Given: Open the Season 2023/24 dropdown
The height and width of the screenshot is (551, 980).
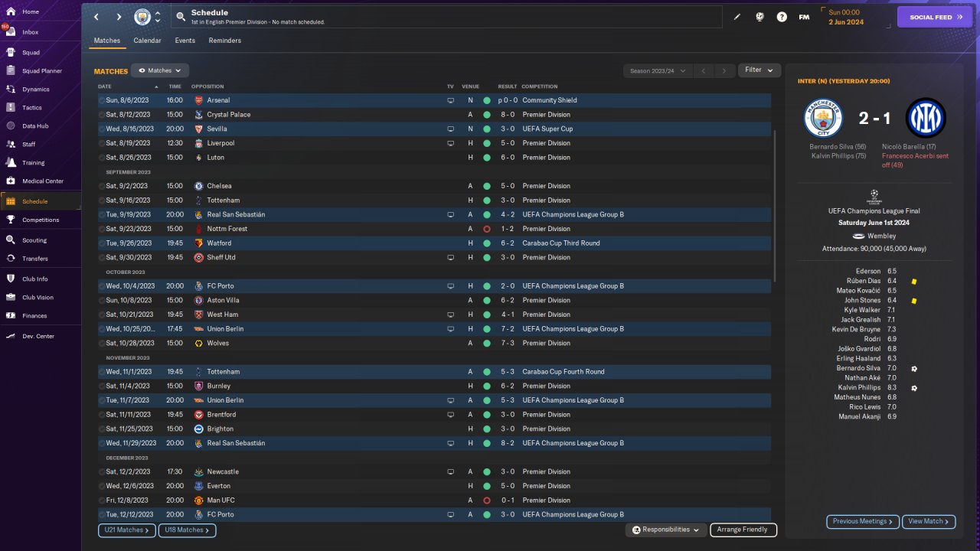Looking at the screenshot, I should [x=657, y=70].
